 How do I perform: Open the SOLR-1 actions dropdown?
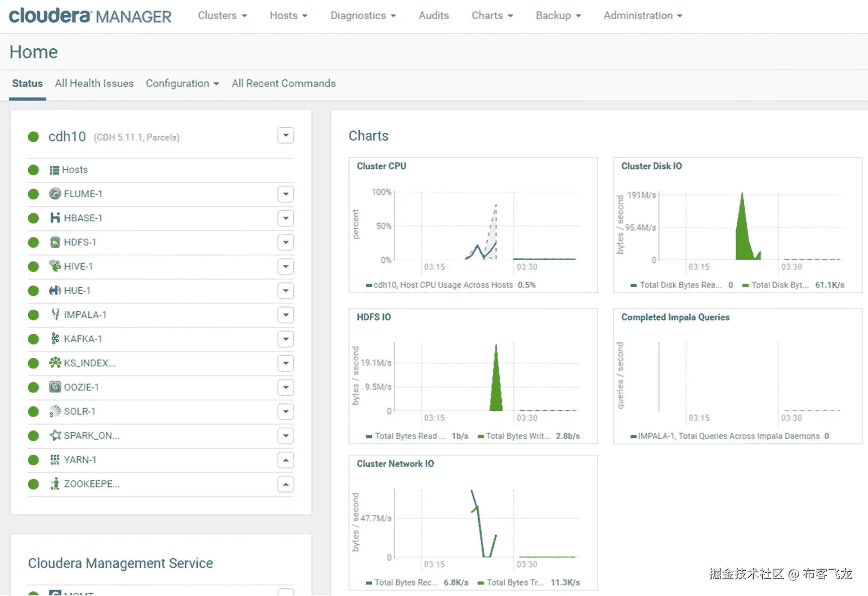[x=286, y=411]
